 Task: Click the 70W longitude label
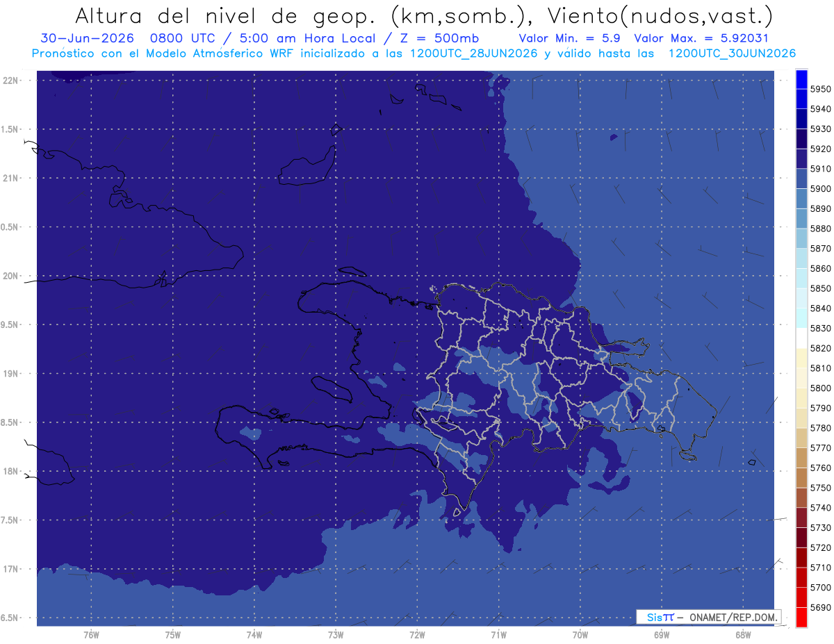pos(580,635)
